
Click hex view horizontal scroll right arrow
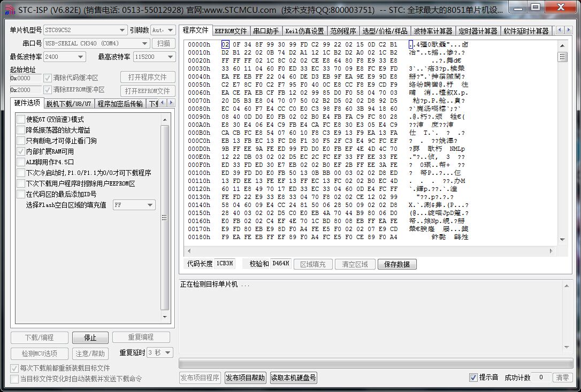[x=552, y=250]
